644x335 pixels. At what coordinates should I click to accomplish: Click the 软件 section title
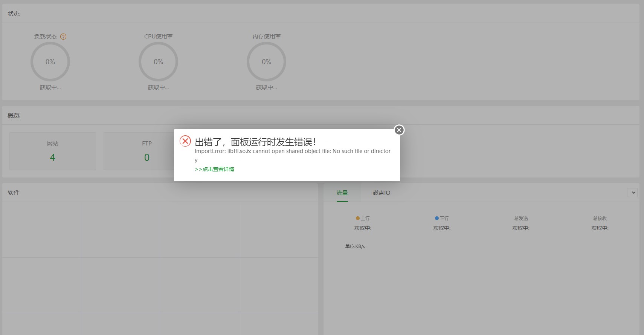(x=14, y=193)
